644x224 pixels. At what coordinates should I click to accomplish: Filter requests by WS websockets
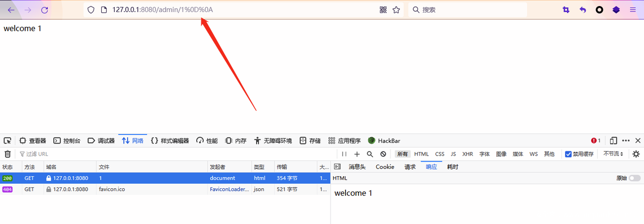(x=533, y=154)
